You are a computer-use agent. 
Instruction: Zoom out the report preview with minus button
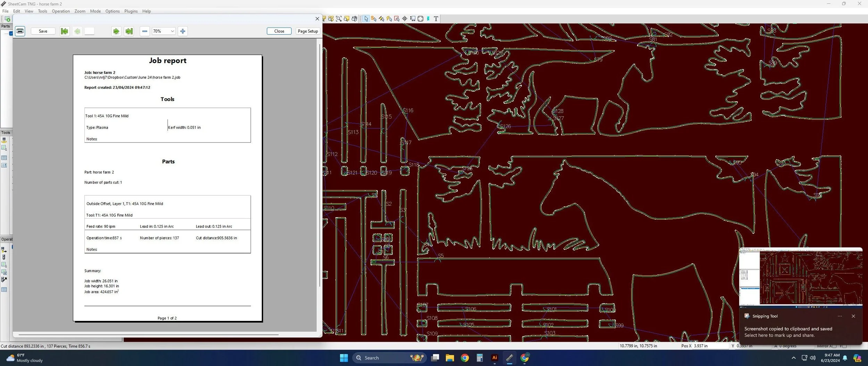coord(145,31)
